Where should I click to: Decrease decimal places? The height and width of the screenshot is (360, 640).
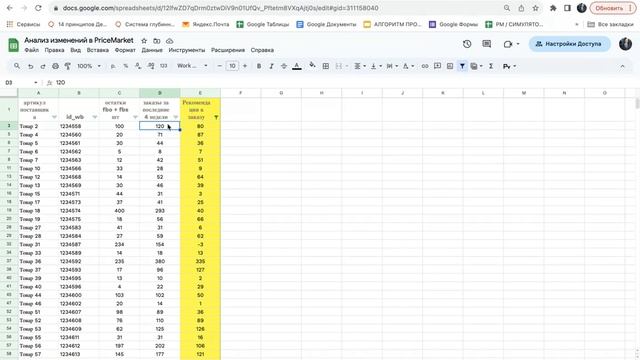pyautogui.click(x=138, y=66)
